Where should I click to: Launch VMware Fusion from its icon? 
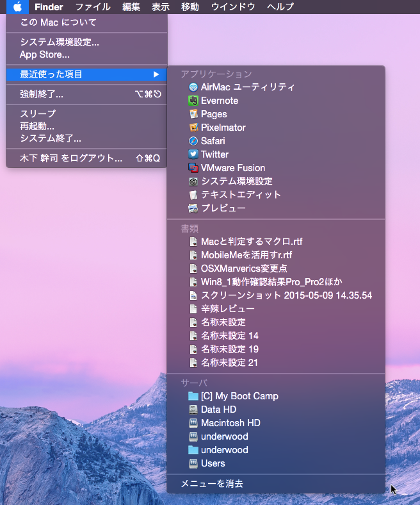(193, 168)
